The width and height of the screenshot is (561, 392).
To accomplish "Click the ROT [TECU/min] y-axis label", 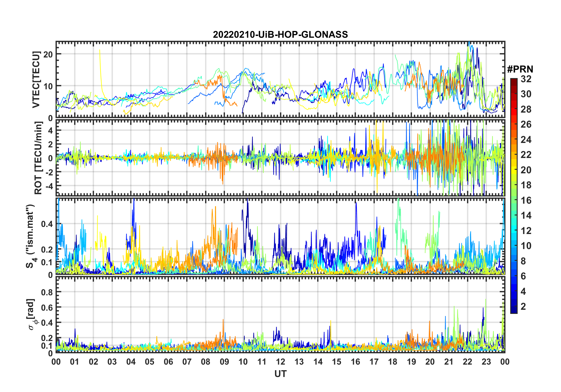I will 39,158.
